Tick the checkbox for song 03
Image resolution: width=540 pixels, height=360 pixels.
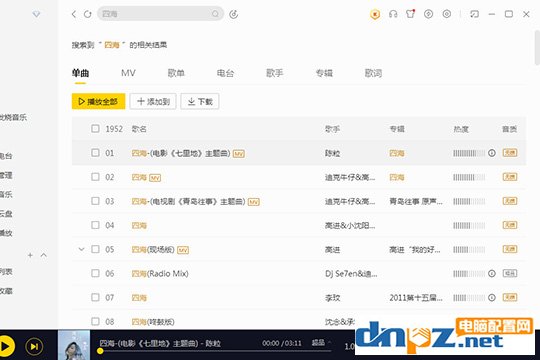pyautogui.click(x=95, y=201)
